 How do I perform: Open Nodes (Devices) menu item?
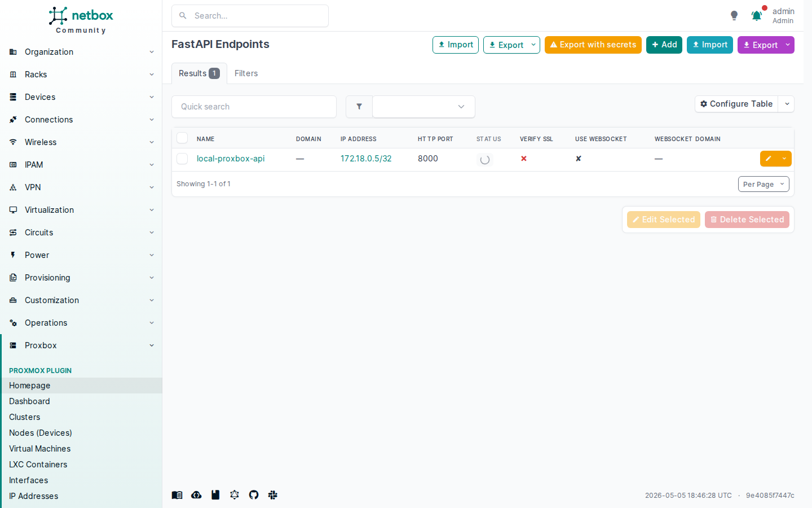point(81,433)
